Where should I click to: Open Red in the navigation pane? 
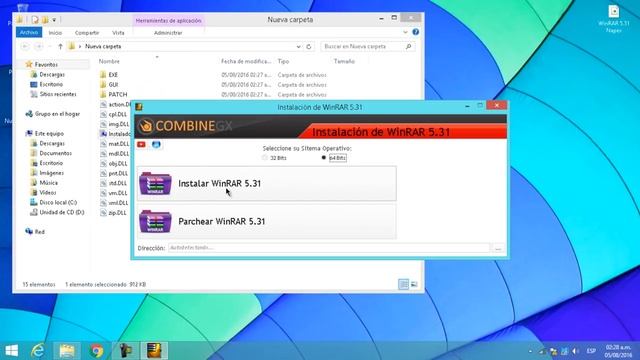pos(39,232)
